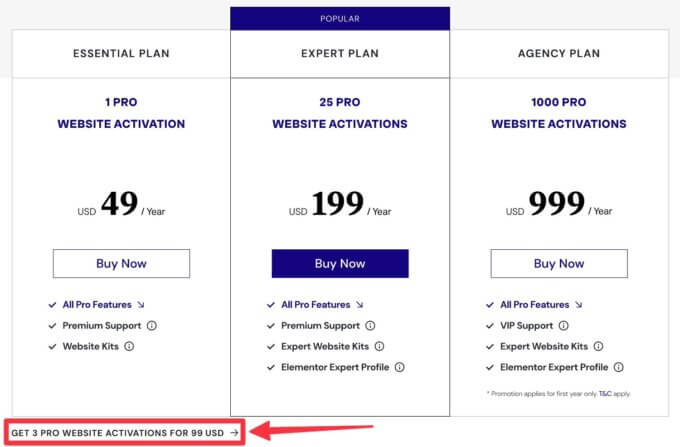Buy the Agency Plan for 999 USD
This screenshot has height=447, width=680.
(559, 264)
